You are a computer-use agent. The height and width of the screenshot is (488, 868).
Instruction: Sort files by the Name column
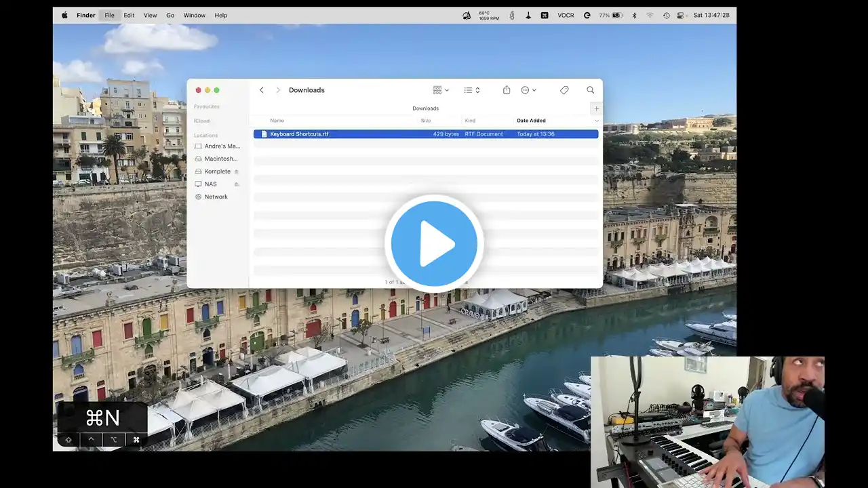(277, 121)
